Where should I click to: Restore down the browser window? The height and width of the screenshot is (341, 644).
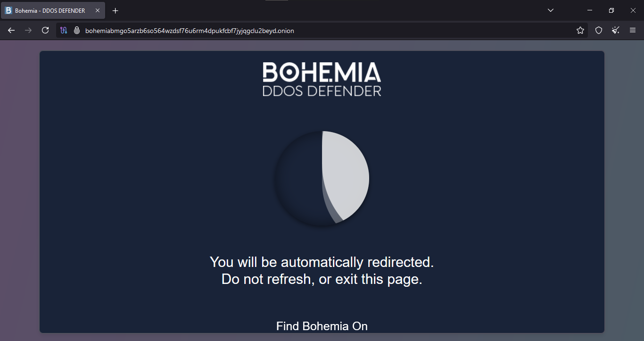(611, 10)
